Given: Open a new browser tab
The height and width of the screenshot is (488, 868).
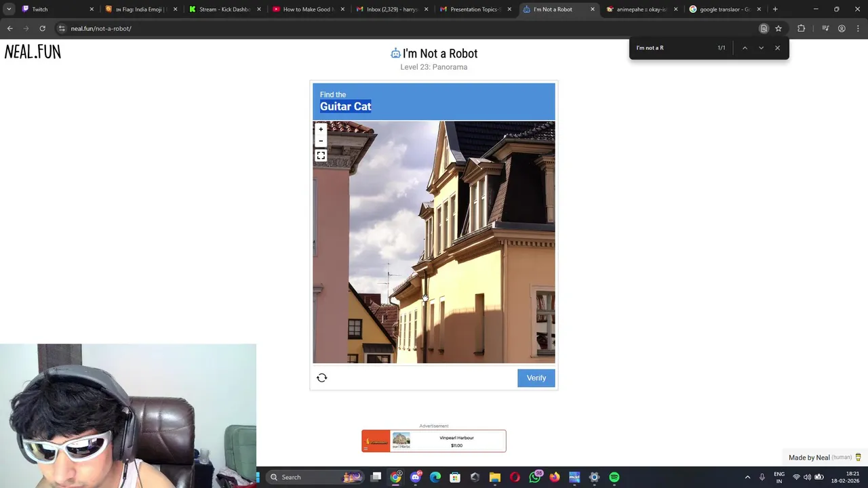Looking at the screenshot, I should [775, 9].
